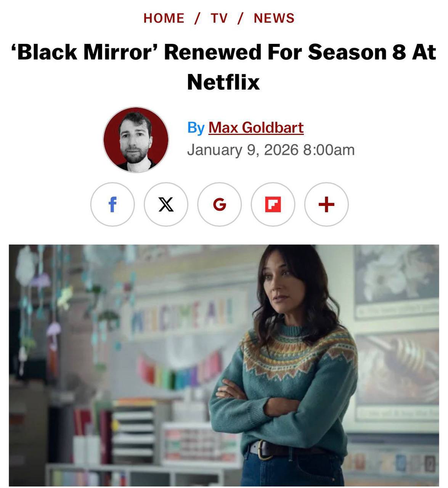Viewport: 448px width, 488px height.
Task: Expand more sharing options with plus icon
Action: [326, 204]
